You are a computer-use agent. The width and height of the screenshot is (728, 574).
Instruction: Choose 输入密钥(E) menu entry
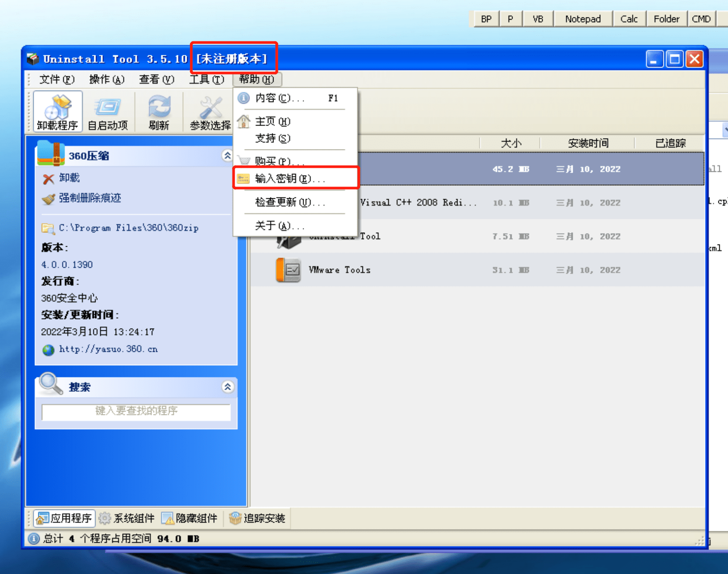pos(295,178)
